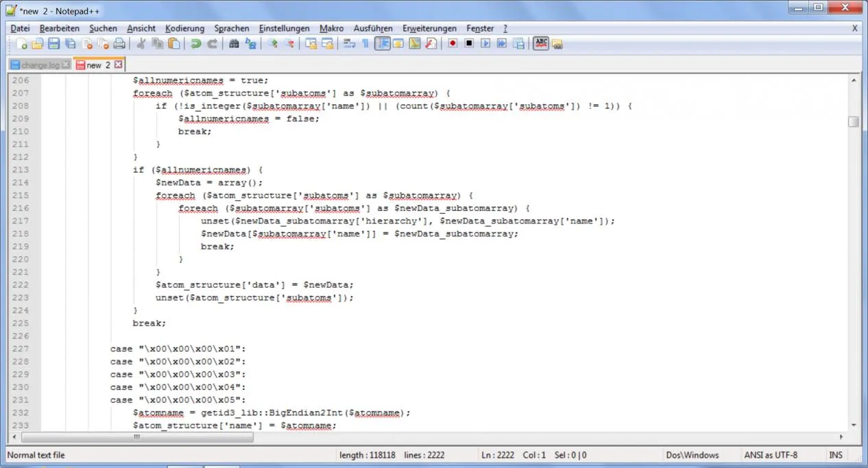Click the Cut scissors icon
868x468 pixels.
tap(141, 44)
